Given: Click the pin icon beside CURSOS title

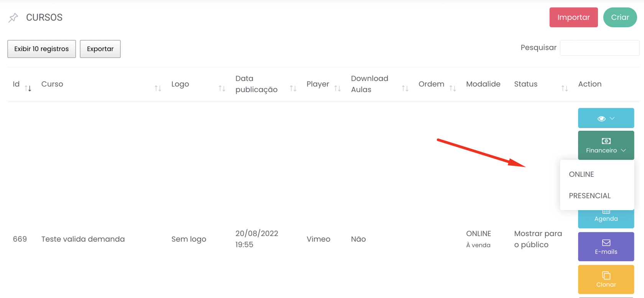Looking at the screenshot, I should click(13, 18).
